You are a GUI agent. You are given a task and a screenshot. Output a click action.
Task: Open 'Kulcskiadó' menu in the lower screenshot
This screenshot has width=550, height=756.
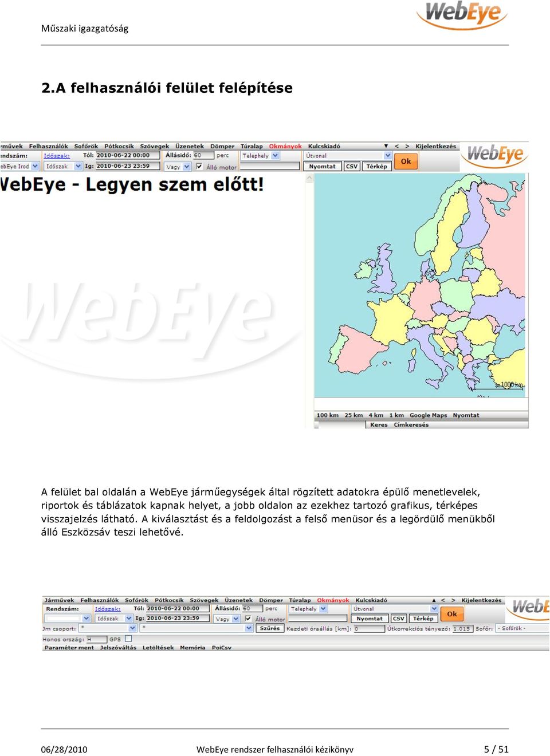coord(371,601)
